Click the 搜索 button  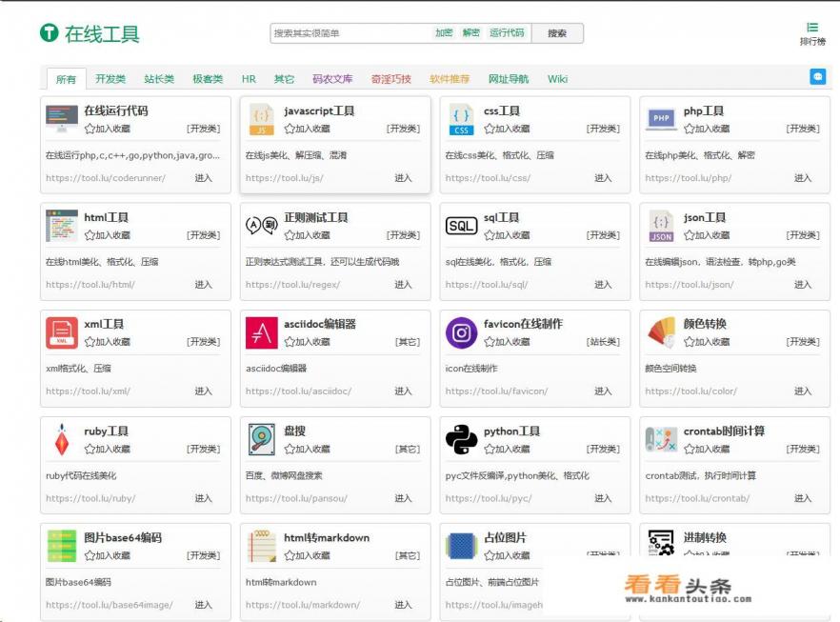tap(557, 33)
